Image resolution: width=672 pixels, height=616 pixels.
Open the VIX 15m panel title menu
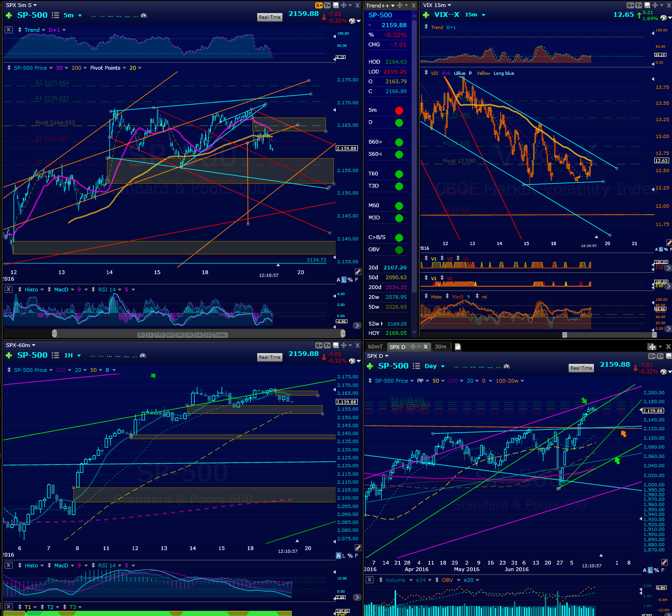437,5
